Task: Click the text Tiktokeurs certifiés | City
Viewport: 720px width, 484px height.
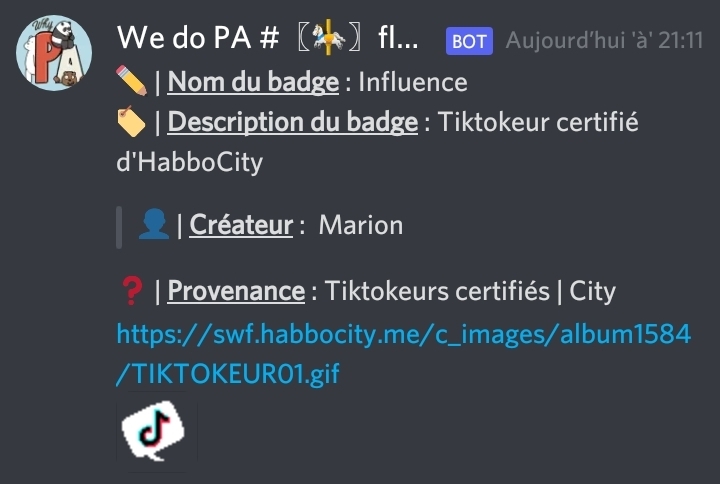Action: coord(470,291)
